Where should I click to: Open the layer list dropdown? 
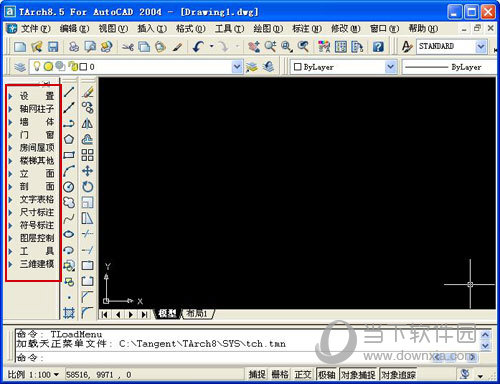237,67
